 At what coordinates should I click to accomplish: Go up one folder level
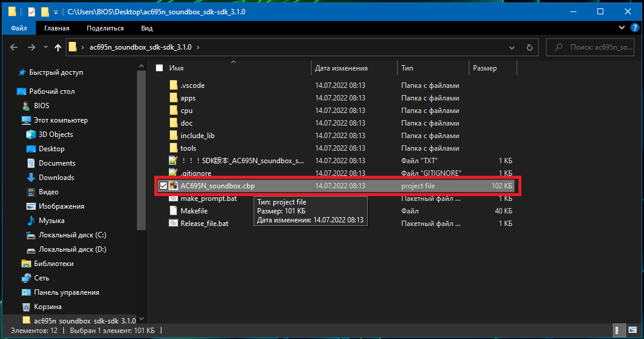coord(58,47)
